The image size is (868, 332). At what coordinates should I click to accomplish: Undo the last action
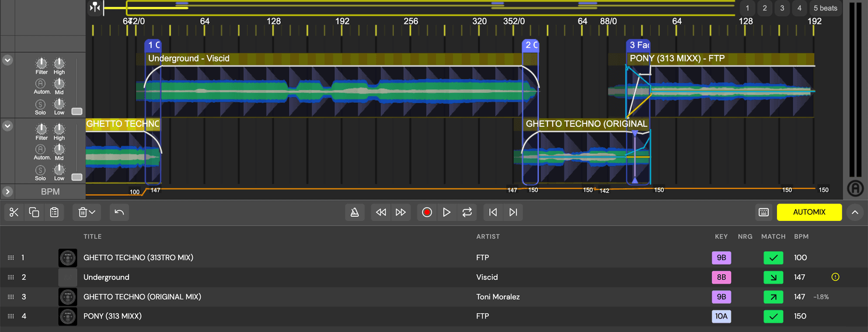pos(119,212)
